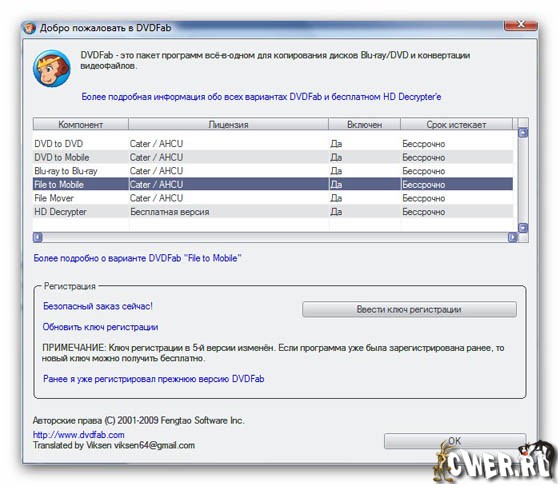Close the DVDFab welcome dialog

point(521,25)
